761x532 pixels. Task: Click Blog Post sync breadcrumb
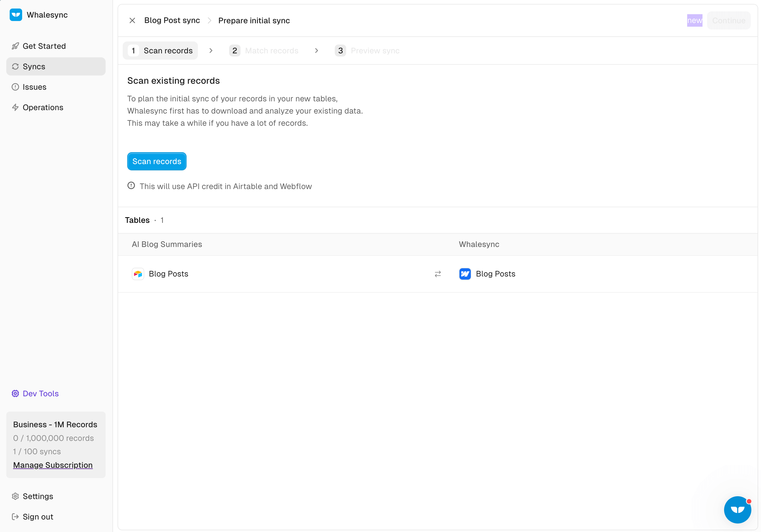[172, 20]
